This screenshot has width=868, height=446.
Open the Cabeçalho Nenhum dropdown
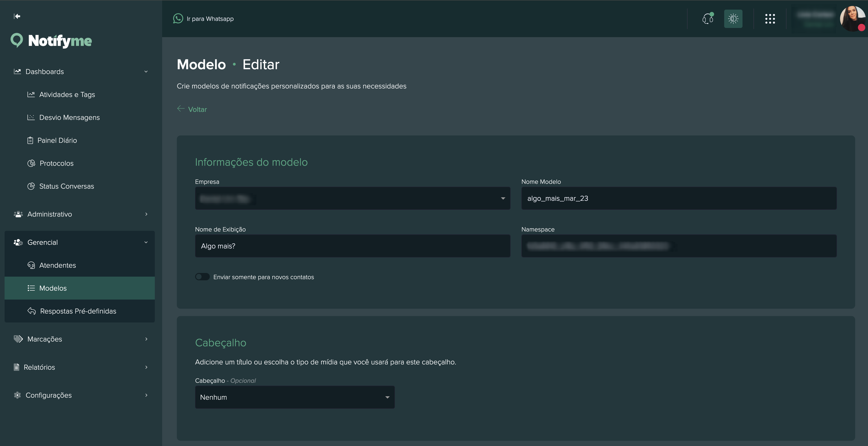coord(295,397)
